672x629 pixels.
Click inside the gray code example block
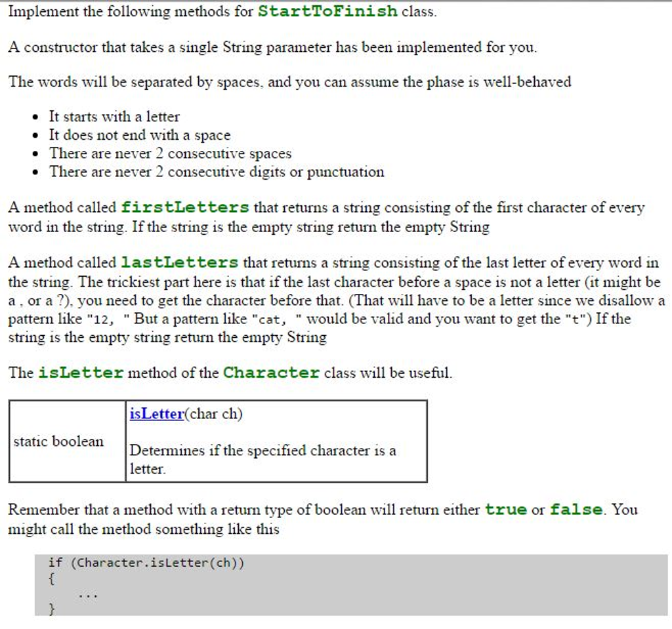point(262,584)
